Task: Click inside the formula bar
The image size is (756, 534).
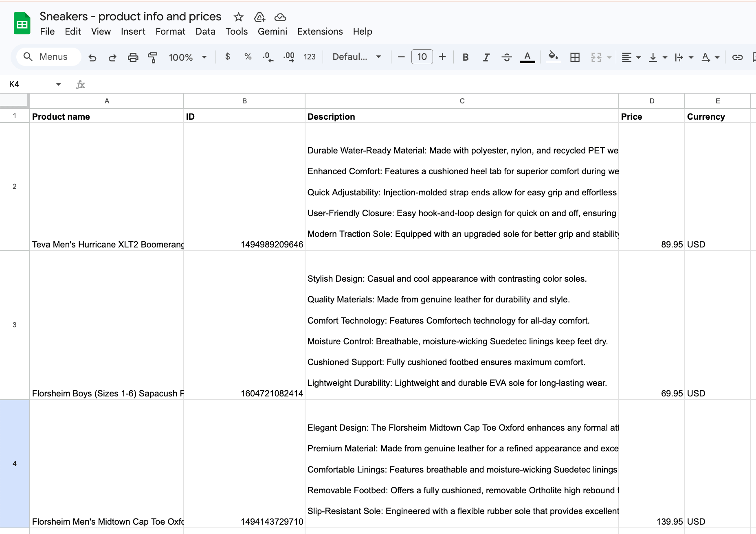Action: [x=244, y=84]
